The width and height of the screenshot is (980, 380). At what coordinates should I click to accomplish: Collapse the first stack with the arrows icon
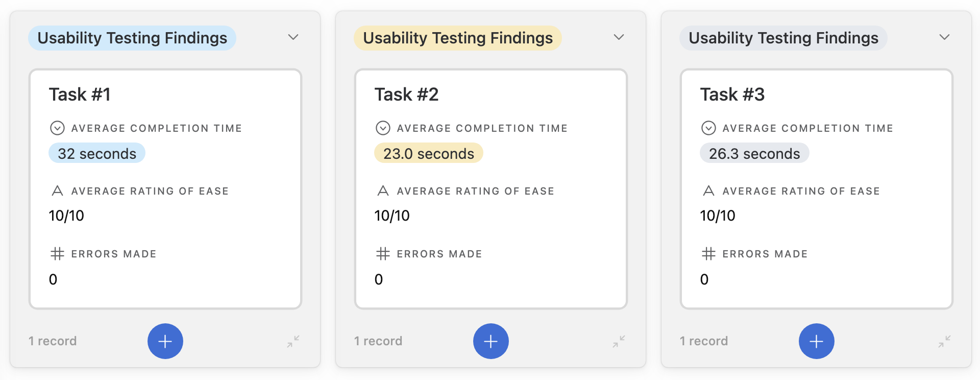point(293,341)
